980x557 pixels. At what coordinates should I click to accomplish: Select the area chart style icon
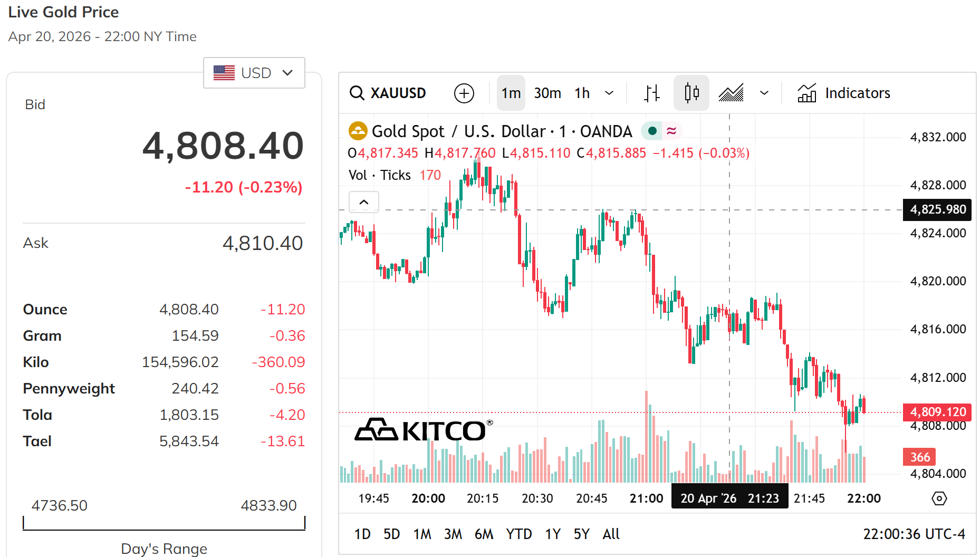[731, 93]
